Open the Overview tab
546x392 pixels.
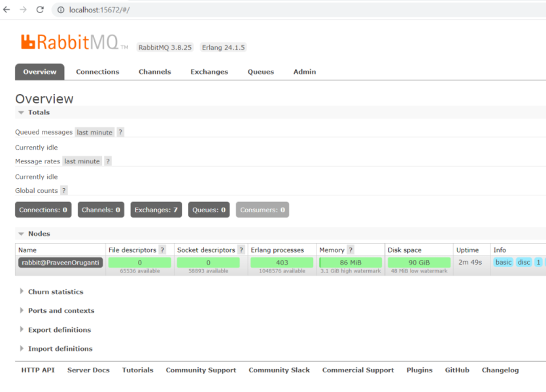coord(40,72)
